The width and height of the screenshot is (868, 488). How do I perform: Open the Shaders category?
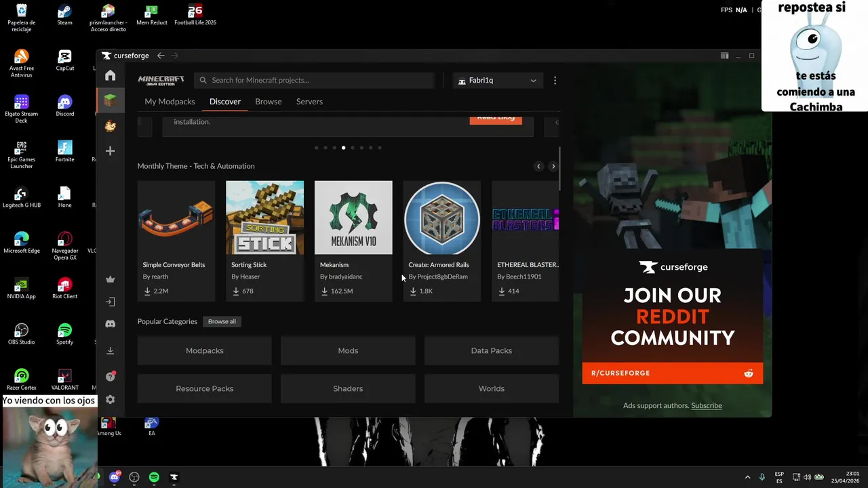348,388
